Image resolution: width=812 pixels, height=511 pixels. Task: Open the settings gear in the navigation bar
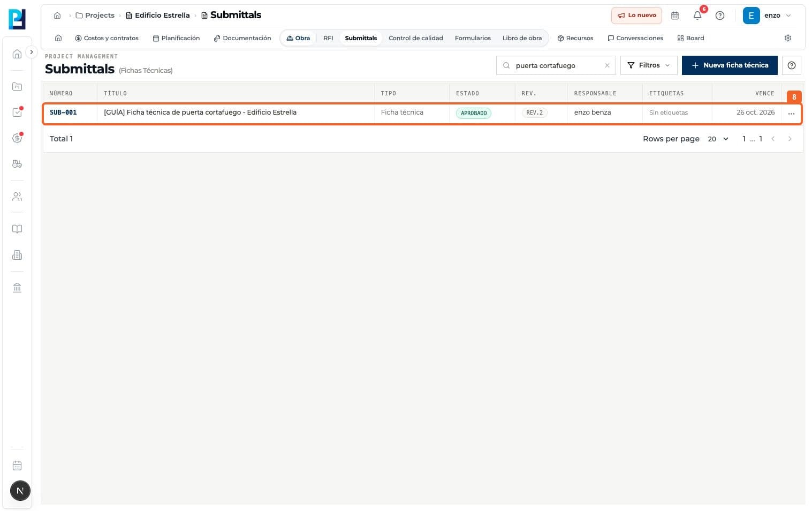pyautogui.click(x=788, y=38)
